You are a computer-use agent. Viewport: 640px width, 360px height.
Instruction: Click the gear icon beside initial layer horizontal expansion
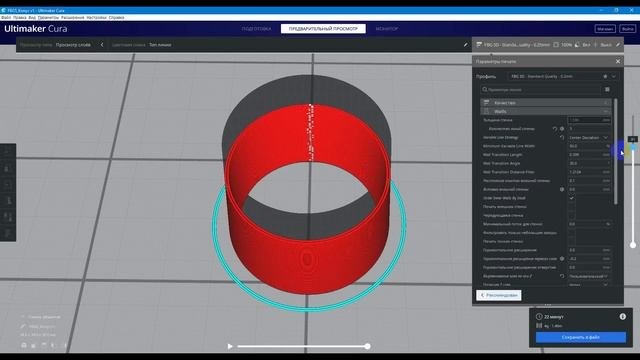tap(562, 259)
